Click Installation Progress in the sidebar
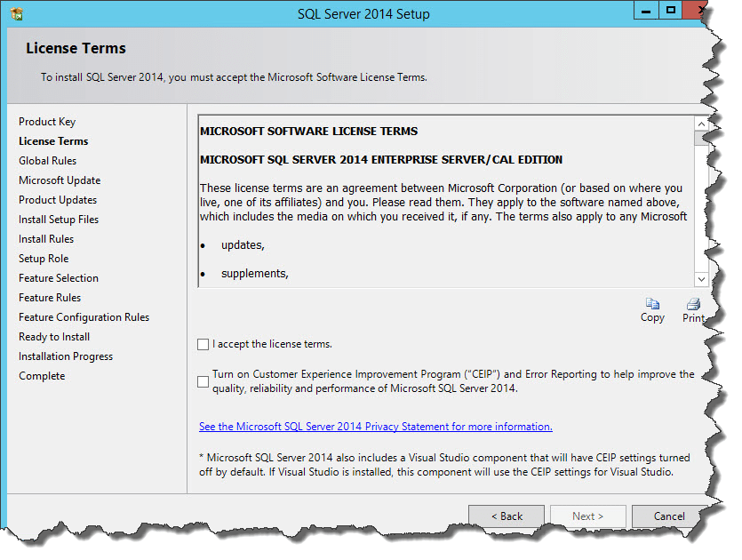 (x=66, y=356)
